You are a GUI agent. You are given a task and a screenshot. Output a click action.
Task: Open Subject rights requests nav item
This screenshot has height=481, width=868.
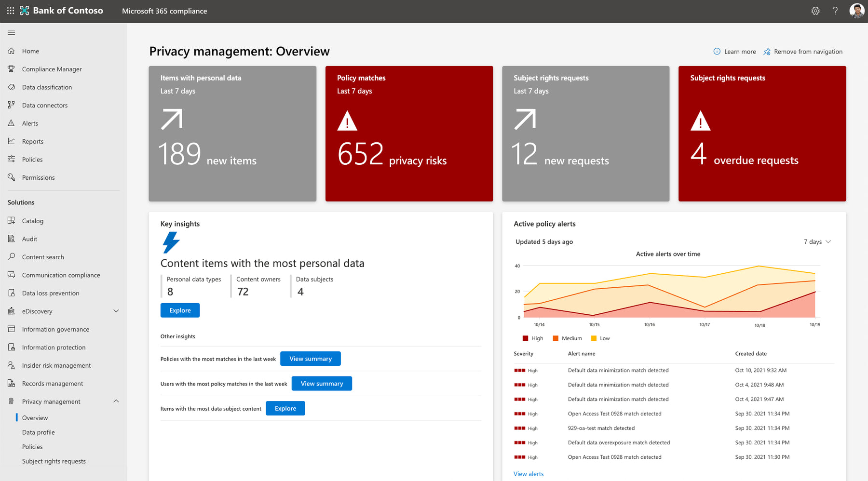(x=54, y=461)
